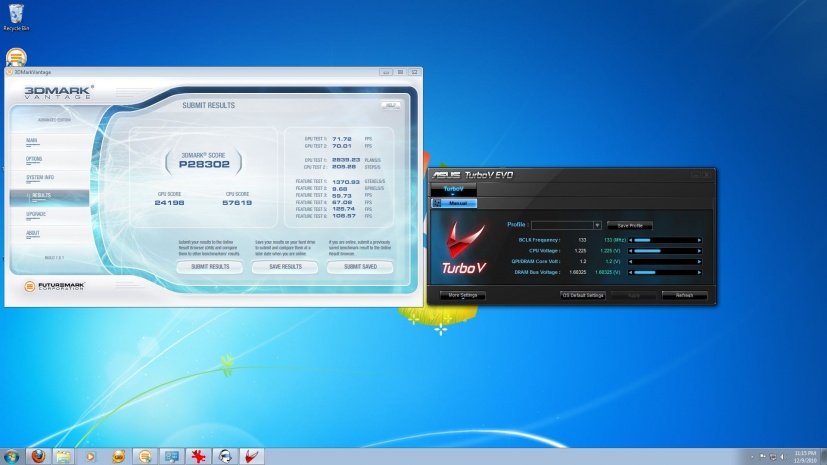Open SYSTEM INFO in 3DMark Vantage
827x465 pixels.
coord(40,178)
